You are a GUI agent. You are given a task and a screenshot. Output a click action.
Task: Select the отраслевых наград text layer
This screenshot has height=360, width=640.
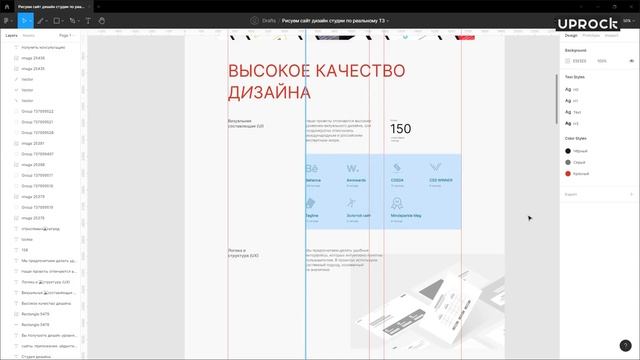pyautogui.click(x=40, y=229)
